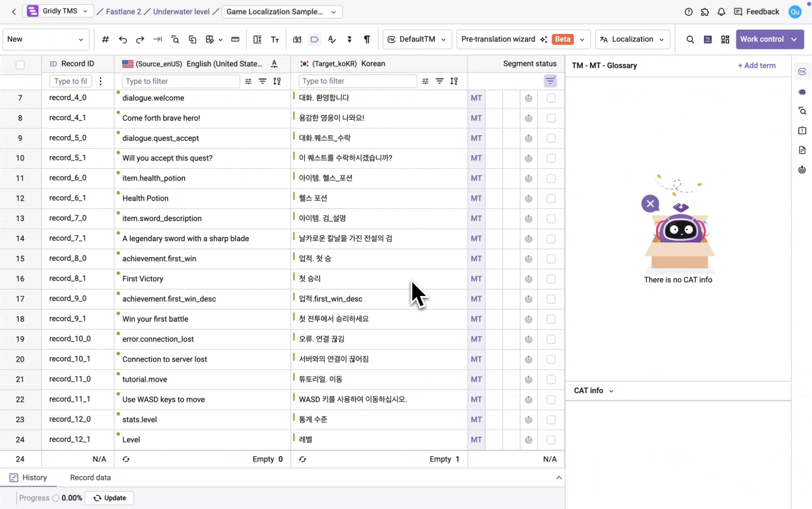Image resolution: width=812 pixels, height=509 pixels.
Task: Open the search magnifier icon
Action: click(x=690, y=40)
